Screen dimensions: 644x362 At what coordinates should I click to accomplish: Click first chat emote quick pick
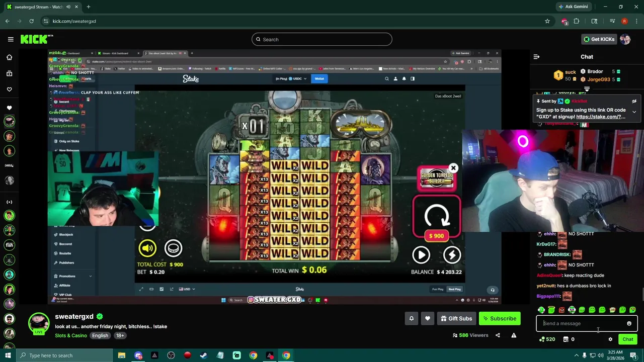[541, 310]
